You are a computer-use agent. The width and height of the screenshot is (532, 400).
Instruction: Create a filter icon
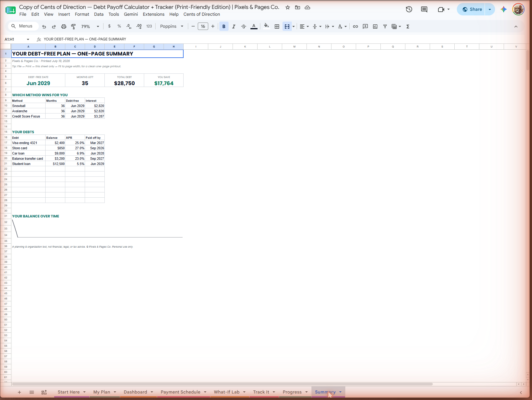tap(385, 27)
